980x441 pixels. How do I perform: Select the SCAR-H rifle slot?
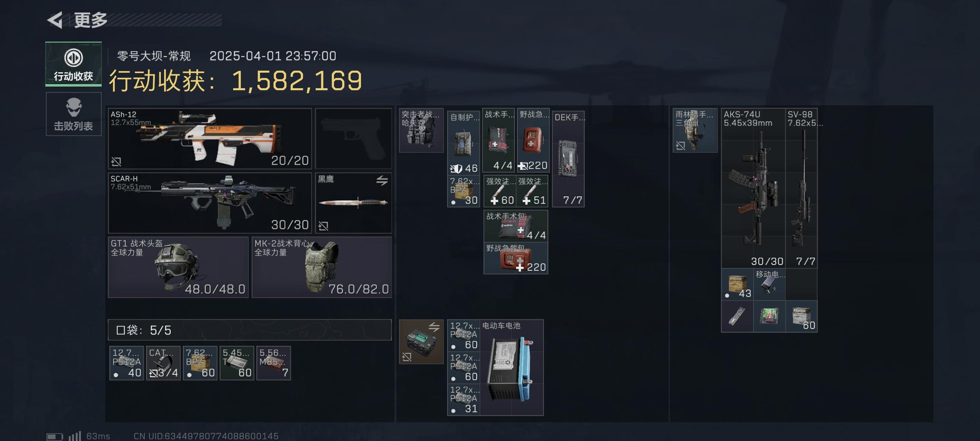pos(210,203)
